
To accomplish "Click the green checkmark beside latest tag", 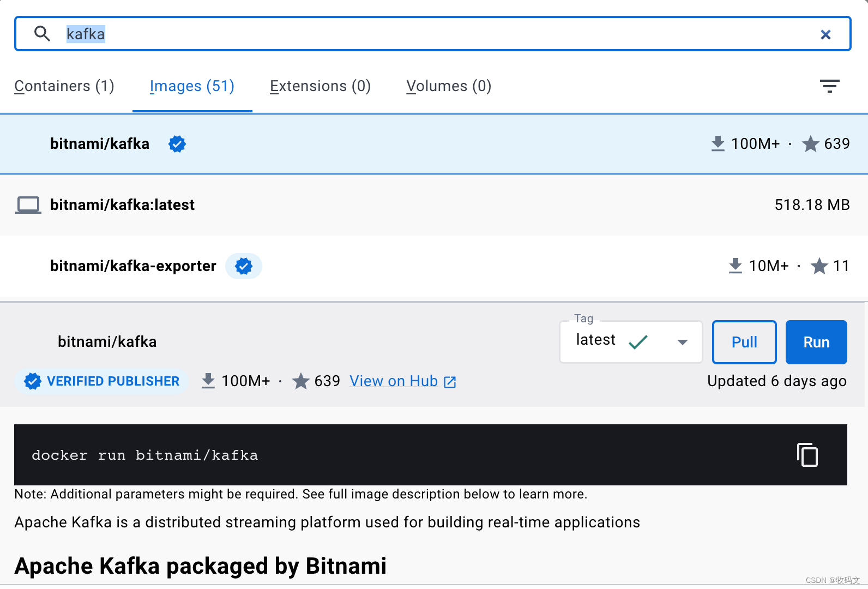I will tap(638, 342).
